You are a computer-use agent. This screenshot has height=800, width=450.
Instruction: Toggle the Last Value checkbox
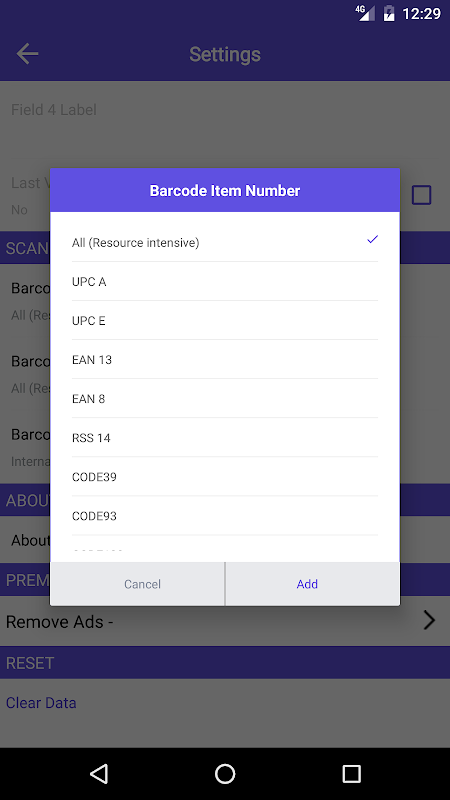(421, 195)
